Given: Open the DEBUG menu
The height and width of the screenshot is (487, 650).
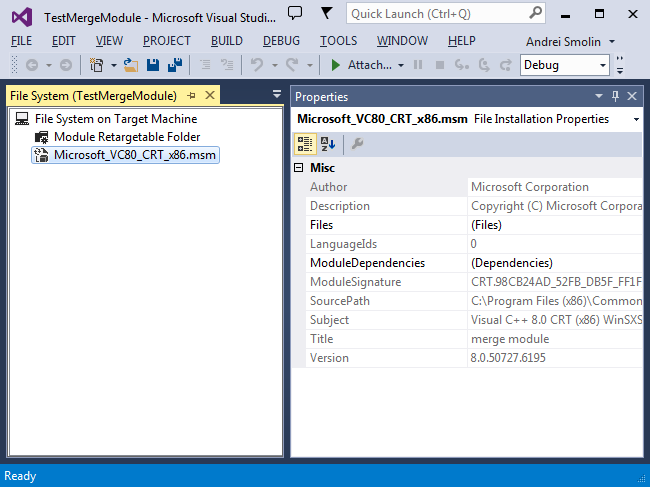Looking at the screenshot, I should (x=281, y=41).
